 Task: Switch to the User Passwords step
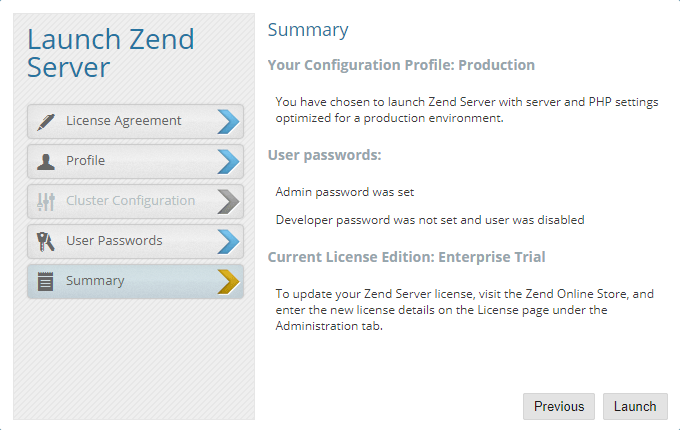tap(135, 241)
